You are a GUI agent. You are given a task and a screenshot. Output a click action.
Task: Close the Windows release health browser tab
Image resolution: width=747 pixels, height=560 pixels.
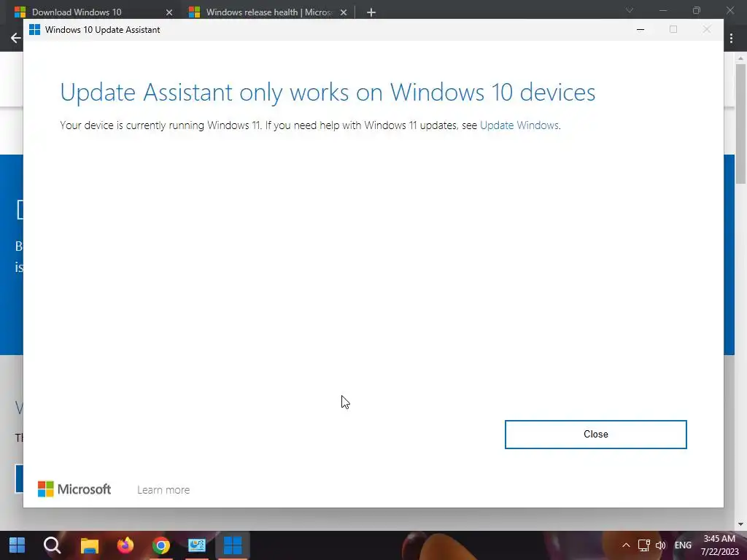click(344, 12)
